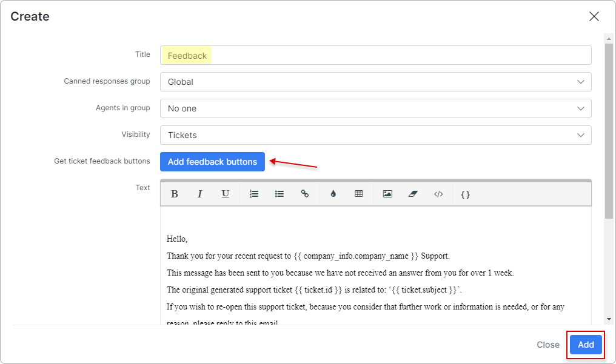Expand the Agents in group selector
616x364 pixels.
[375, 108]
